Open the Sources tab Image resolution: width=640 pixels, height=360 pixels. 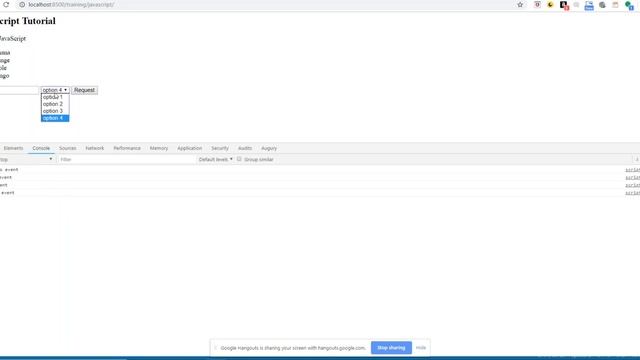tap(68, 148)
